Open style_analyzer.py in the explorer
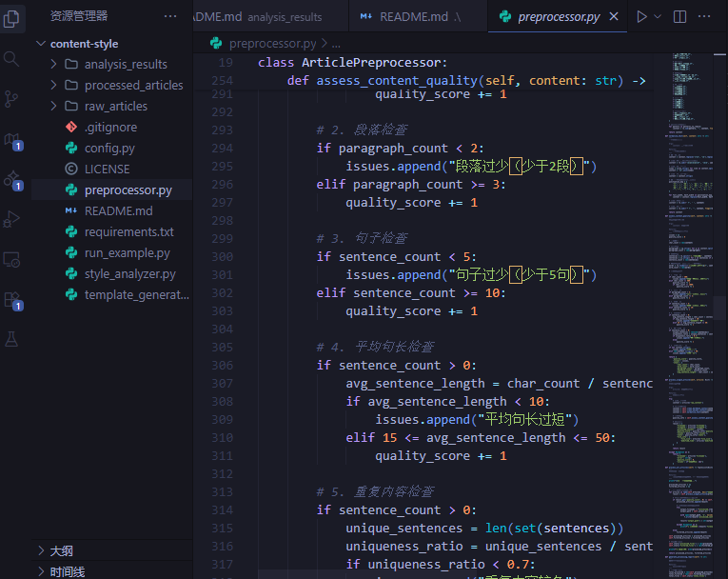 tap(129, 273)
